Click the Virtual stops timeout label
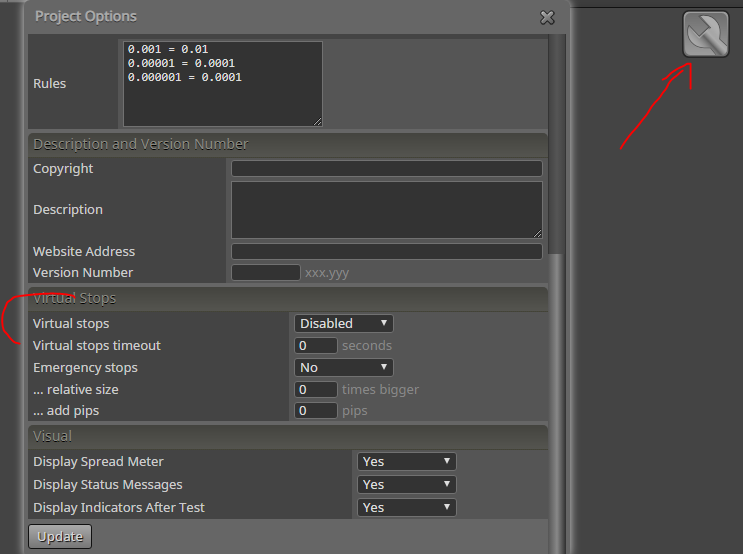The width and height of the screenshot is (743, 554). pyautogui.click(x=97, y=345)
